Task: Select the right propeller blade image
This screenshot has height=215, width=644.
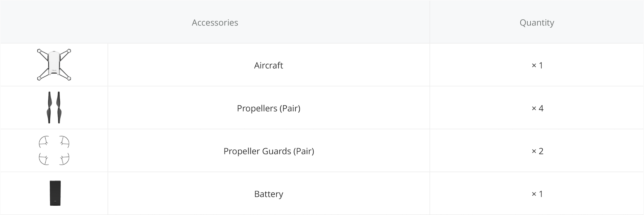Action: pos(59,107)
